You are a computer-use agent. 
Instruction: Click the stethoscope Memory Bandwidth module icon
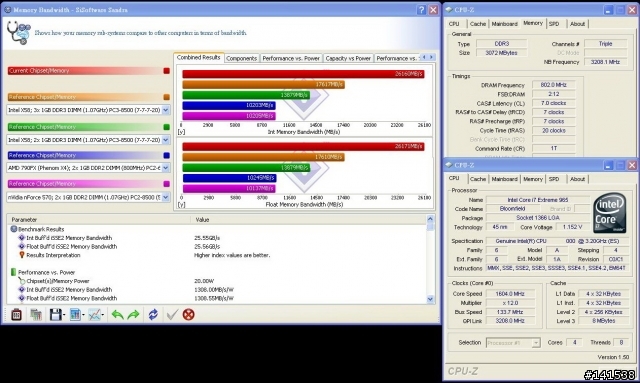pos(18,33)
